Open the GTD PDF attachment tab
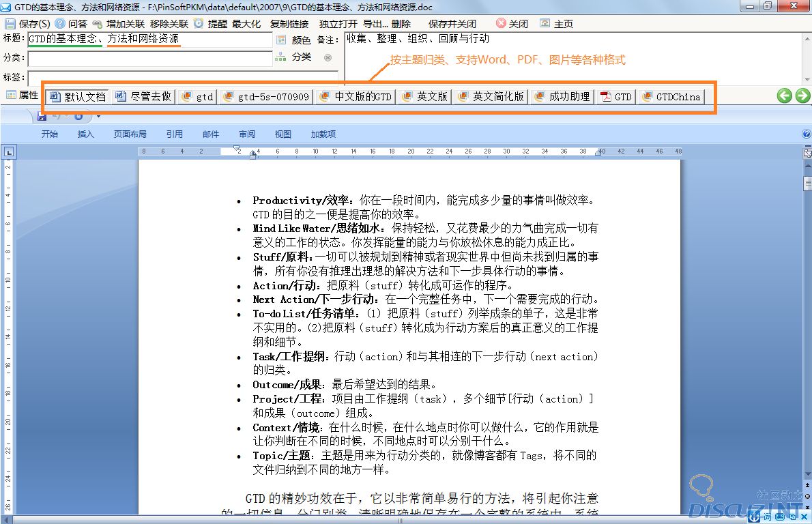 [x=615, y=97]
